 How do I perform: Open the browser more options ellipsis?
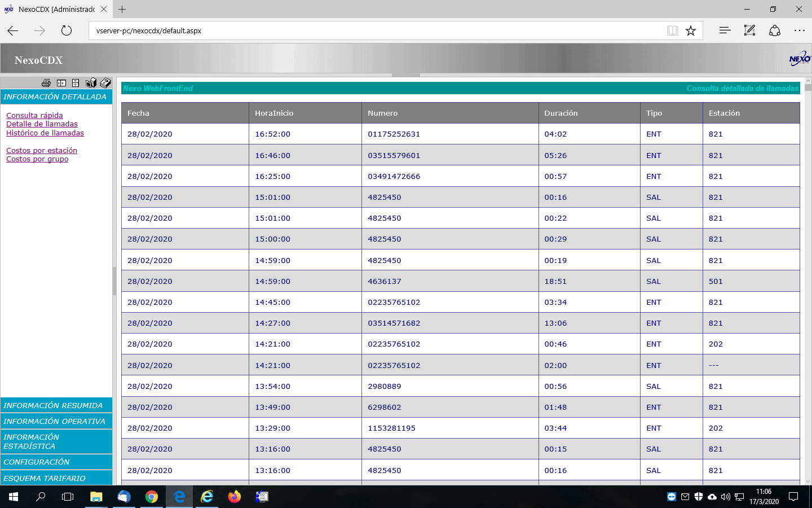pyautogui.click(x=800, y=30)
